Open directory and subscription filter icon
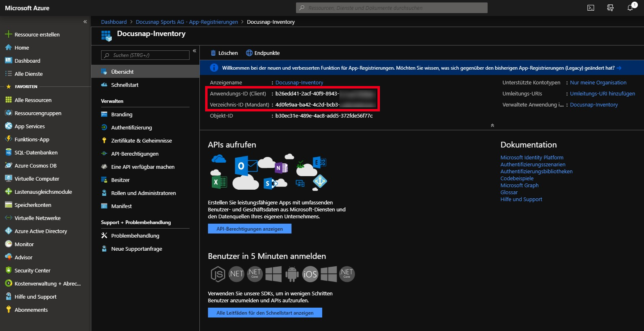 pos(610,8)
